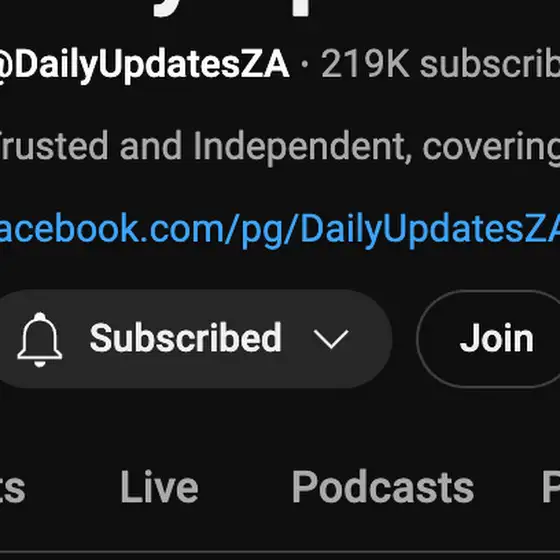The width and height of the screenshot is (560, 560).
Task: Open the Podcasts tab
Action: tap(383, 486)
